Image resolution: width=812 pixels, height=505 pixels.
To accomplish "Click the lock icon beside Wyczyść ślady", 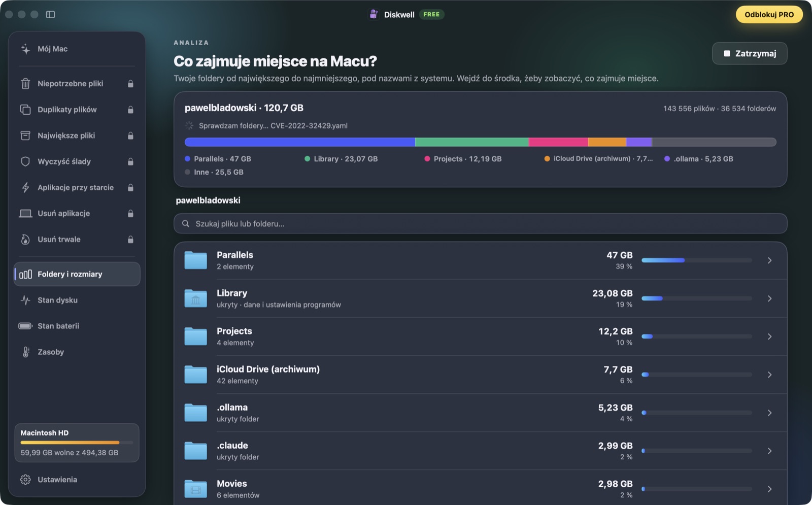I will pos(130,161).
